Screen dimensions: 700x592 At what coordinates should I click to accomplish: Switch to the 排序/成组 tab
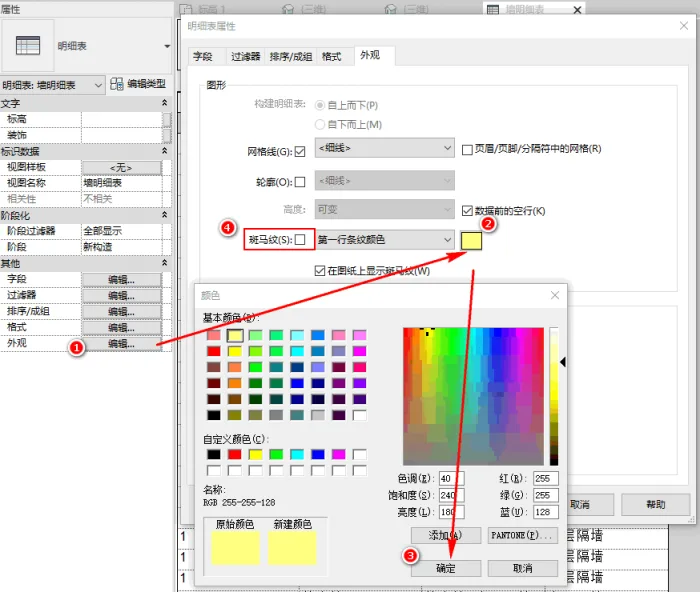[291, 57]
